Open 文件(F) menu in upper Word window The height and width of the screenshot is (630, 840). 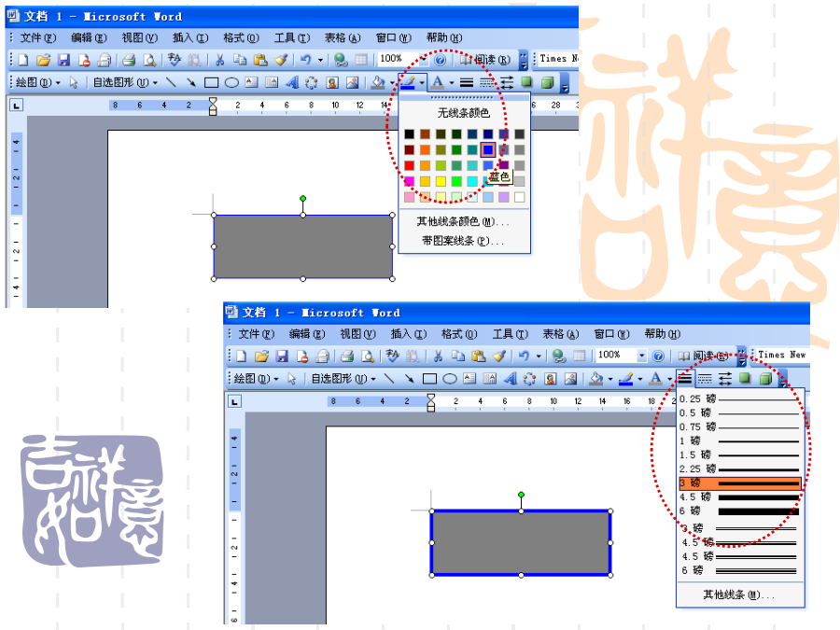pyautogui.click(x=38, y=38)
